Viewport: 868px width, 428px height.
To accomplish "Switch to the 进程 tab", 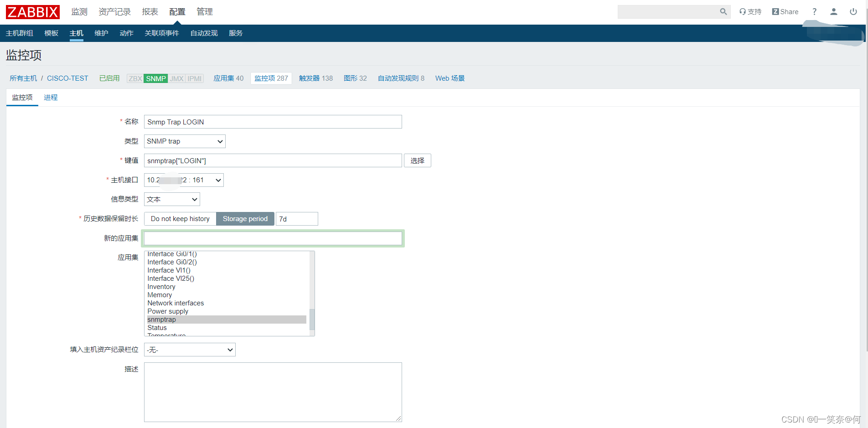I will [51, 98].
